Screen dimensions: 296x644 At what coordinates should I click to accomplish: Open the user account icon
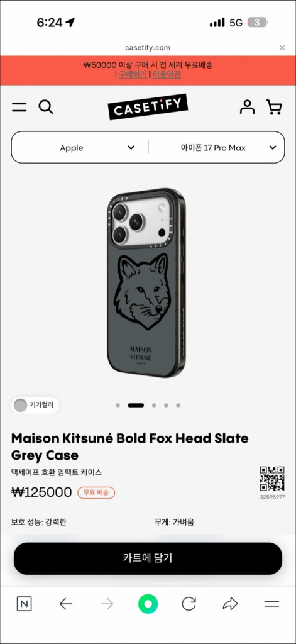(x=247, y=107)
